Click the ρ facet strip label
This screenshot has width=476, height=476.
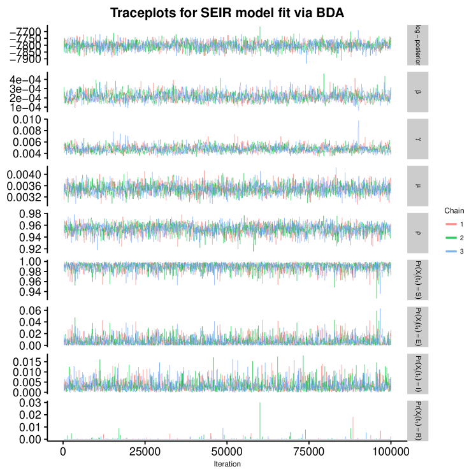click(418, 233)
